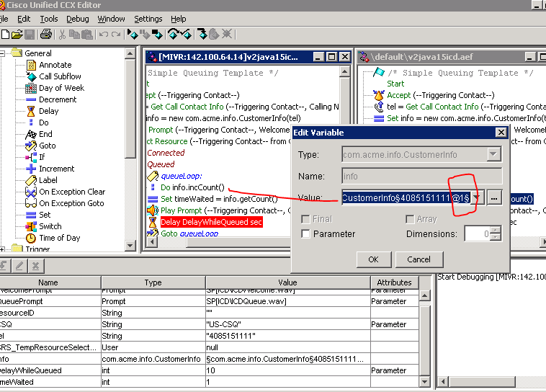Select the Goto step icon in palette
This screenshot has width=546, height=392.
click(31, 146)
